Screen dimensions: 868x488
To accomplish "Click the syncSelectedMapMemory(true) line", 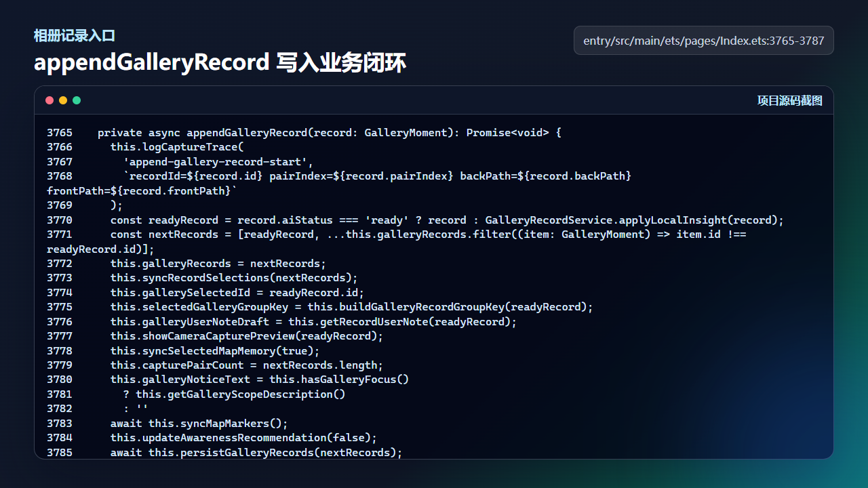I will click(x=215, y=351).
